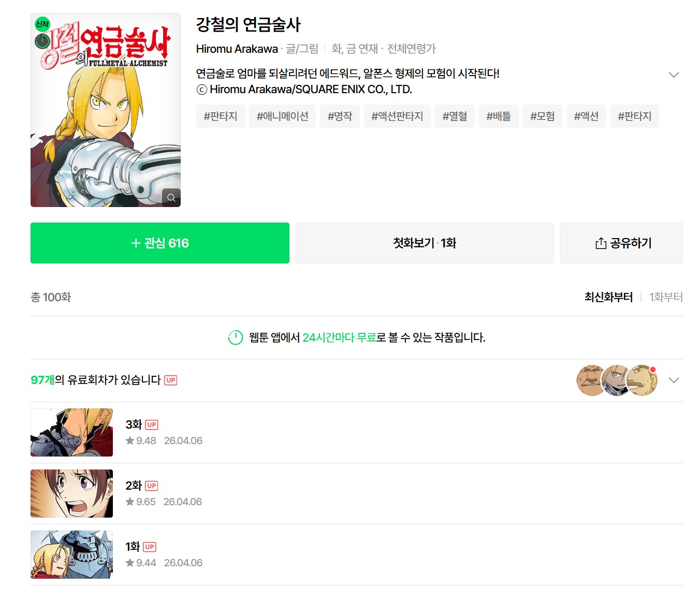
Task: Click the author name Hiromu Arakawa
Action: (237, 49)
